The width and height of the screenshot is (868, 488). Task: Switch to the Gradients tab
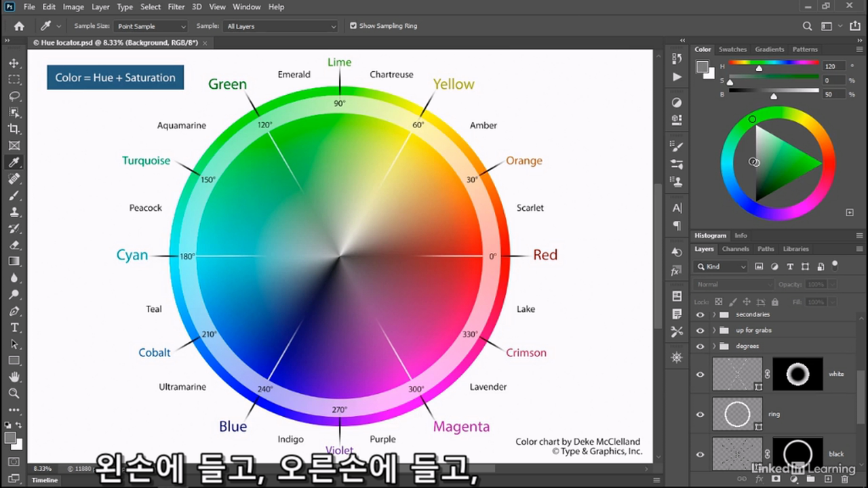[770, 49]
